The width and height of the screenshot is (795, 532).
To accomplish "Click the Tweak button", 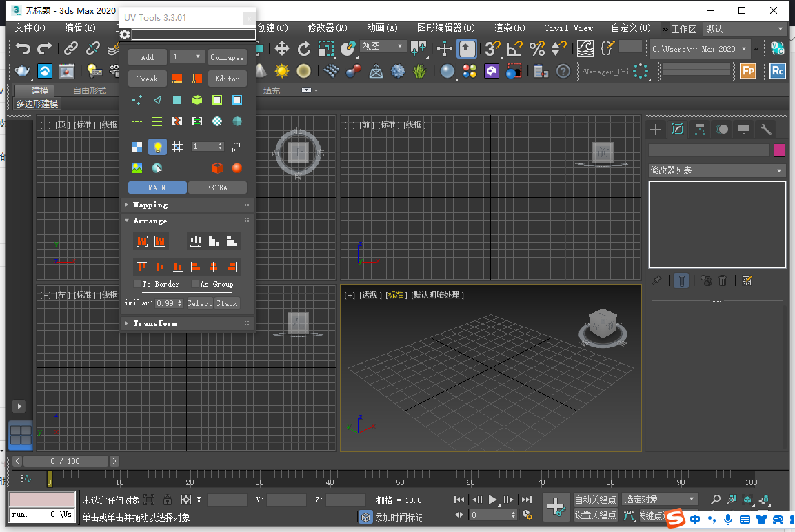I will (x=148, y=79).
